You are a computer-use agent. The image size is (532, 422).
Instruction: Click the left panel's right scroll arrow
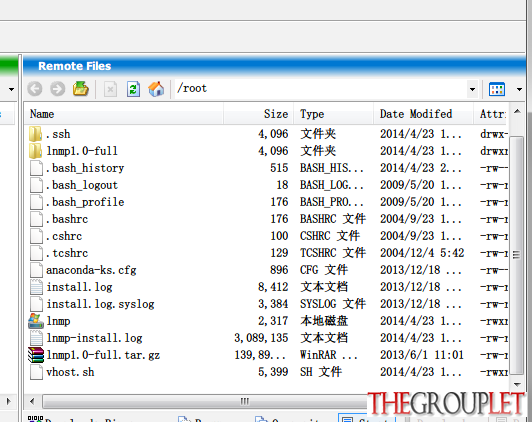[9, 402]
